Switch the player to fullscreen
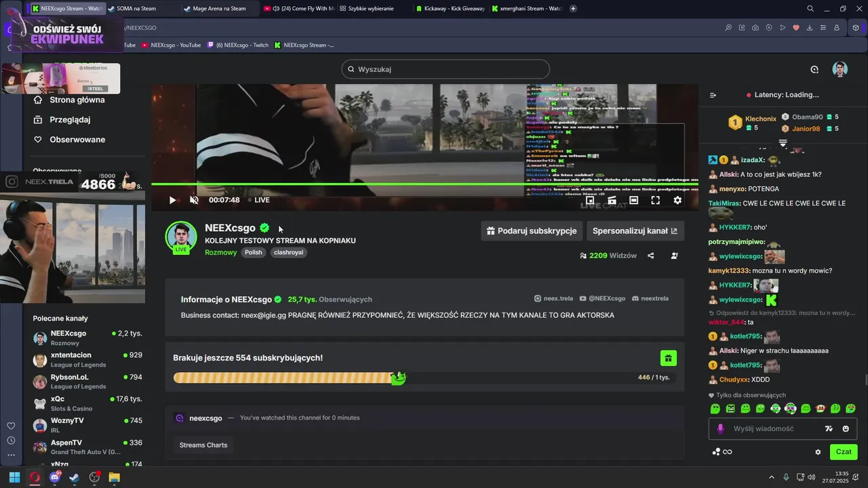Viewport: 868px width, 488px height. pos(656,200)
